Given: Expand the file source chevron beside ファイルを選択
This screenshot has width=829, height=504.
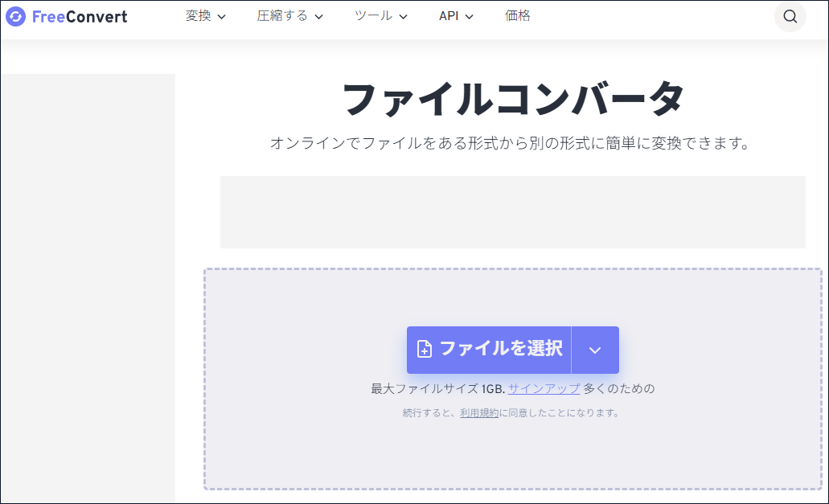Looking at the screenshot, I should point(595,350).
